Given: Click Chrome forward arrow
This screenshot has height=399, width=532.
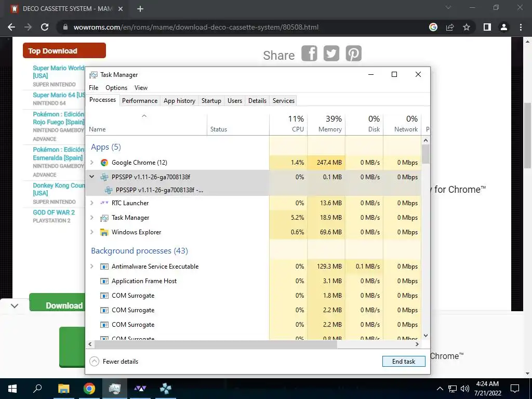Looking at the screenshot, I should click(x=28, y=27).
